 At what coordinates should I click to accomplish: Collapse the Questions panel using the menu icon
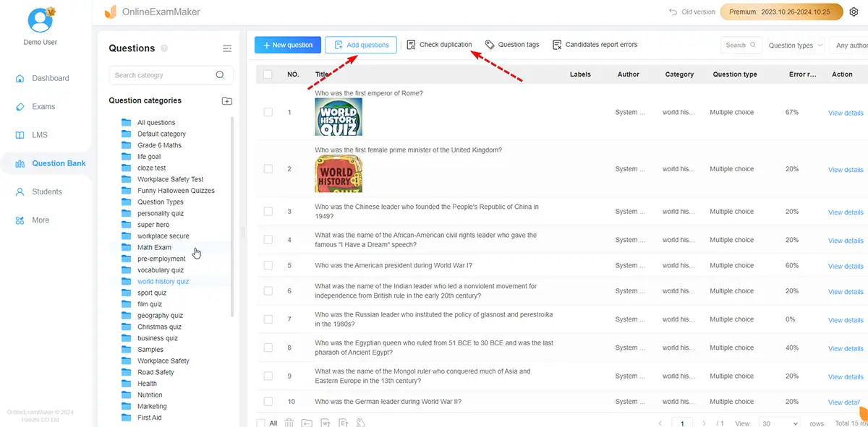227,48
